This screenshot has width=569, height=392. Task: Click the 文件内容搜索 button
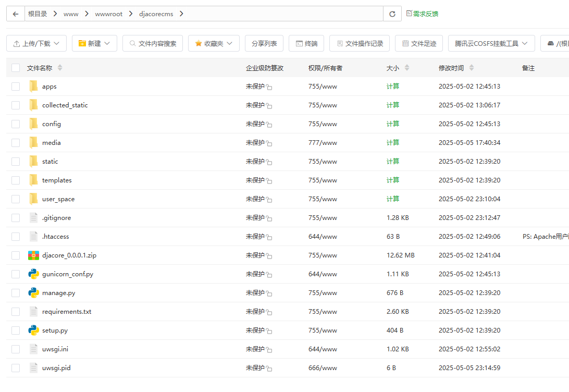[x=153, y=44]
